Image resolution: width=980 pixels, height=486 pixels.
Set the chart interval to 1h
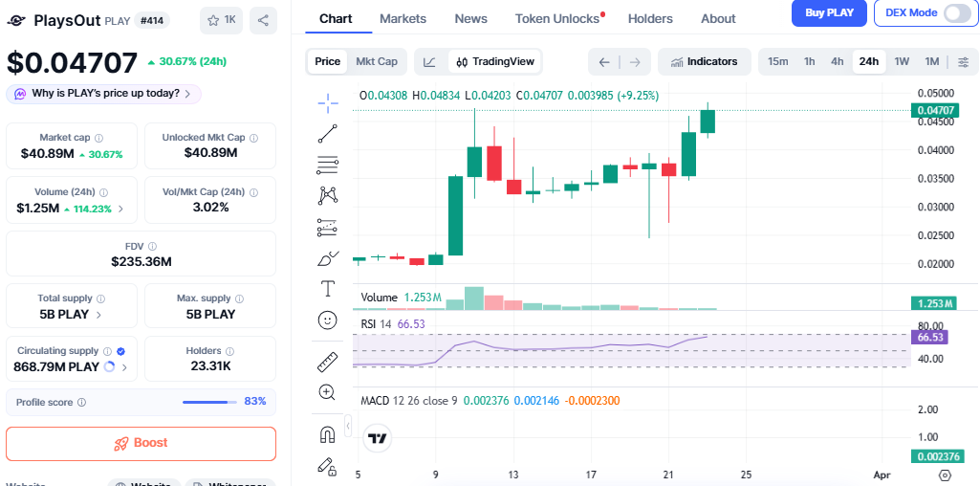coord(810,61)
